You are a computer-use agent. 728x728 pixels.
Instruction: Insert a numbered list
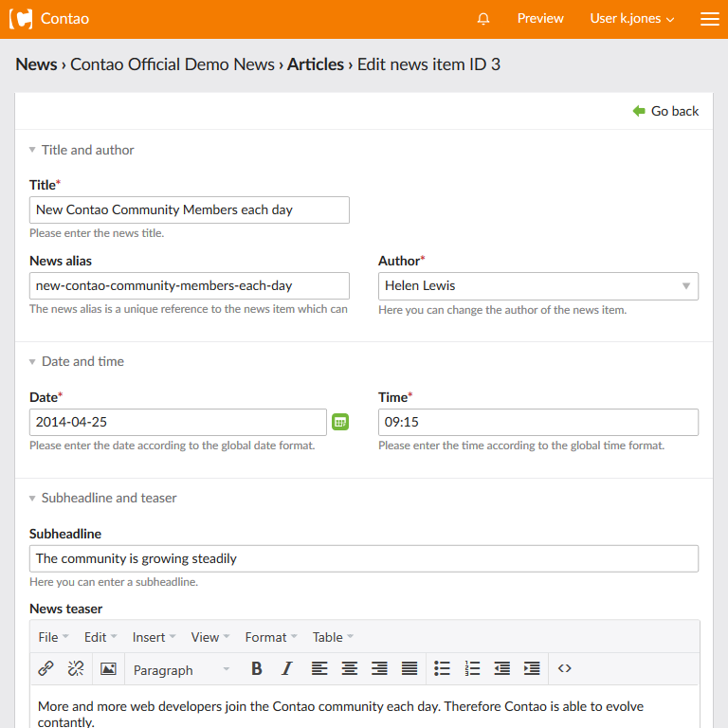coord(472,668)
